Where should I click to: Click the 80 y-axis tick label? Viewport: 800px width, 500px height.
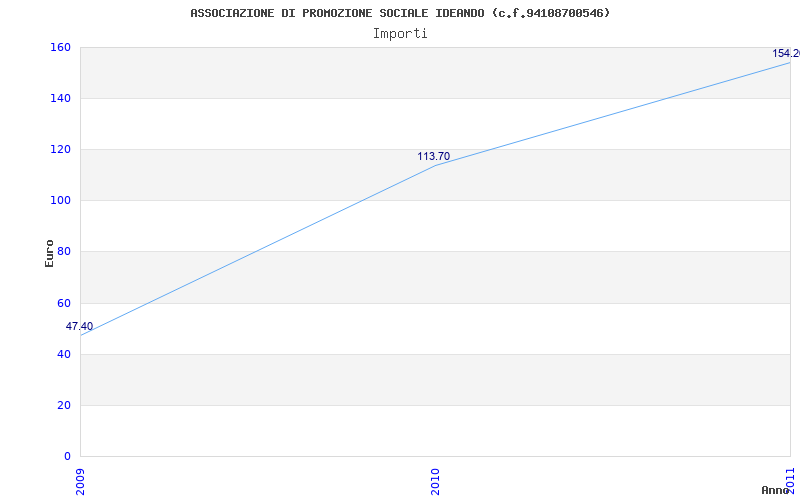tap(64, 252)
